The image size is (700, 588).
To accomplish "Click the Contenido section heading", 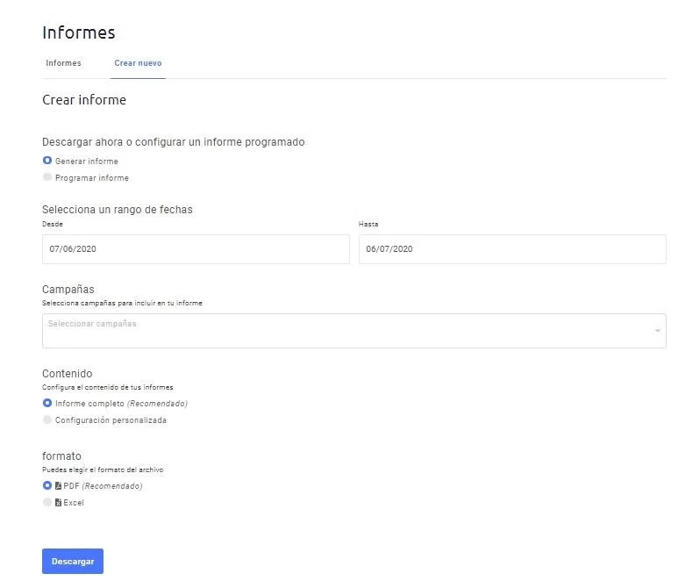I will tap(68, 374).
